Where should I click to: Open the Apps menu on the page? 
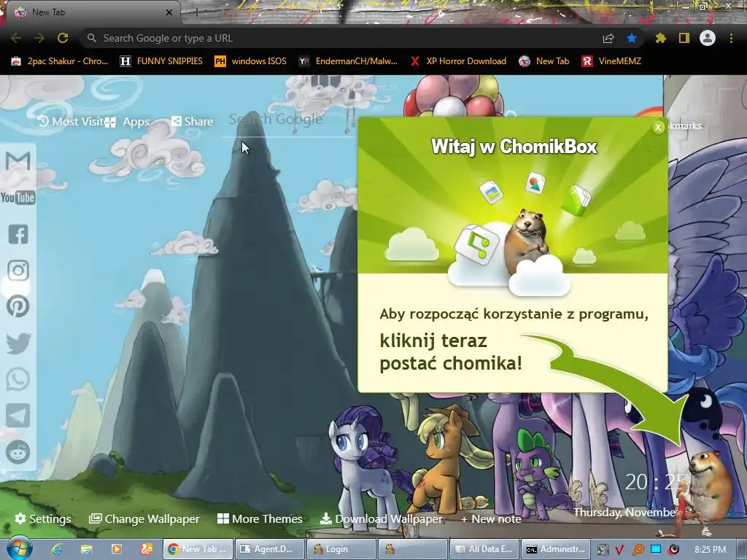(128, 122)
